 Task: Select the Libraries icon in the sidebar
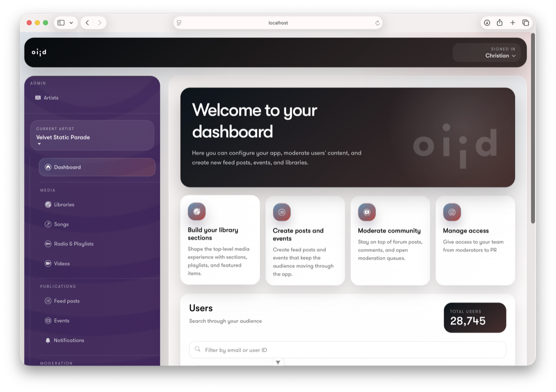[48, 204]
